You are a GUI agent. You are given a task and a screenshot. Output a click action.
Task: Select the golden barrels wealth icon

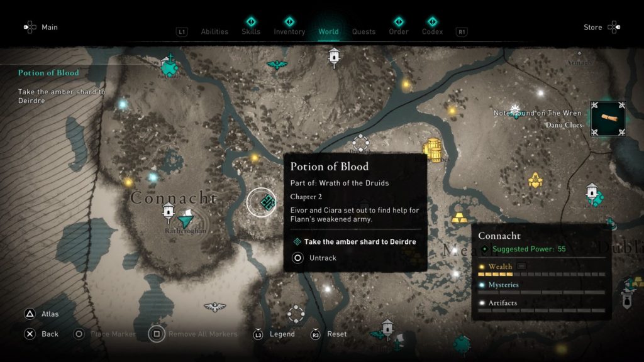pyautogui.click(x=433, y=150)
